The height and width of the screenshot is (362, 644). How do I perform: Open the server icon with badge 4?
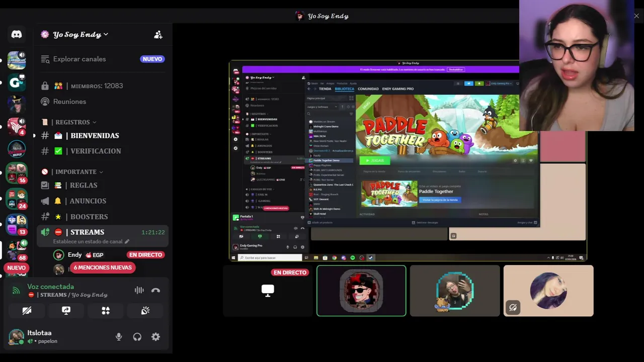pyautogui.click(x=16, y=126)
